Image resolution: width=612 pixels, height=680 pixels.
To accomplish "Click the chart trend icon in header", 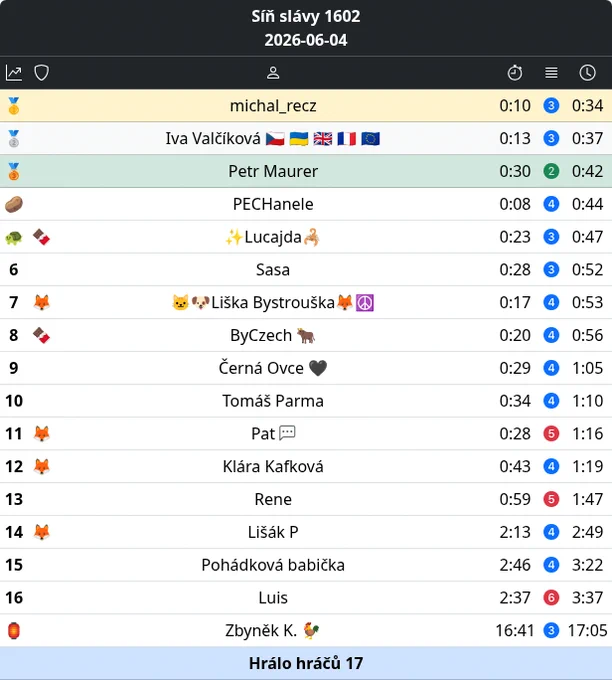I will coord(14,73).
